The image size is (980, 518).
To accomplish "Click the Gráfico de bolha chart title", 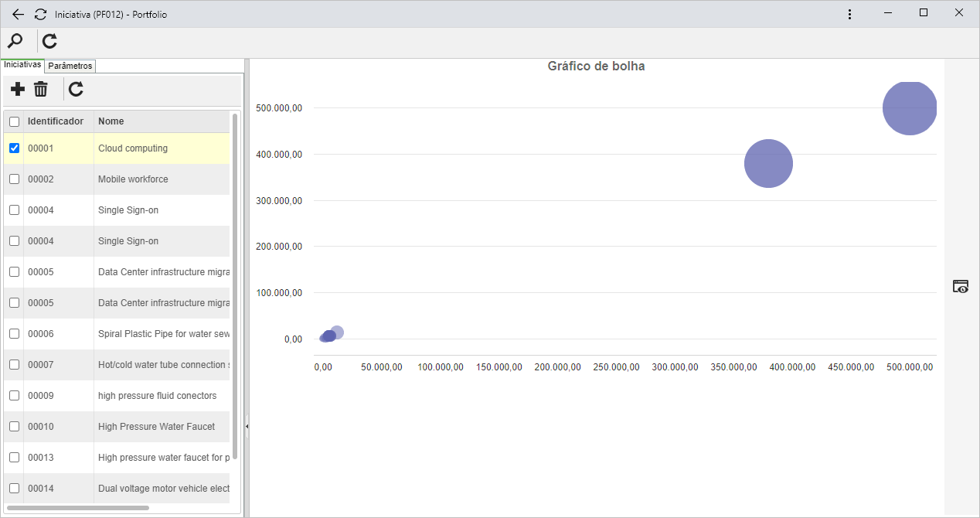I will coord(596,66).
